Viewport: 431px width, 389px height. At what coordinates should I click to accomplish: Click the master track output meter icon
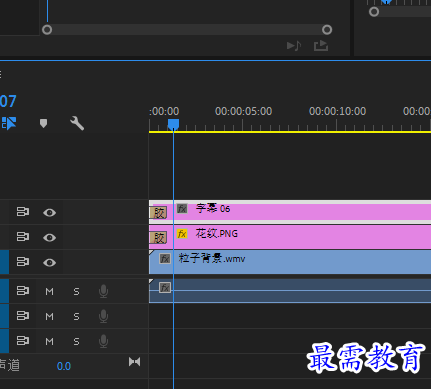(x=135, y=362)
